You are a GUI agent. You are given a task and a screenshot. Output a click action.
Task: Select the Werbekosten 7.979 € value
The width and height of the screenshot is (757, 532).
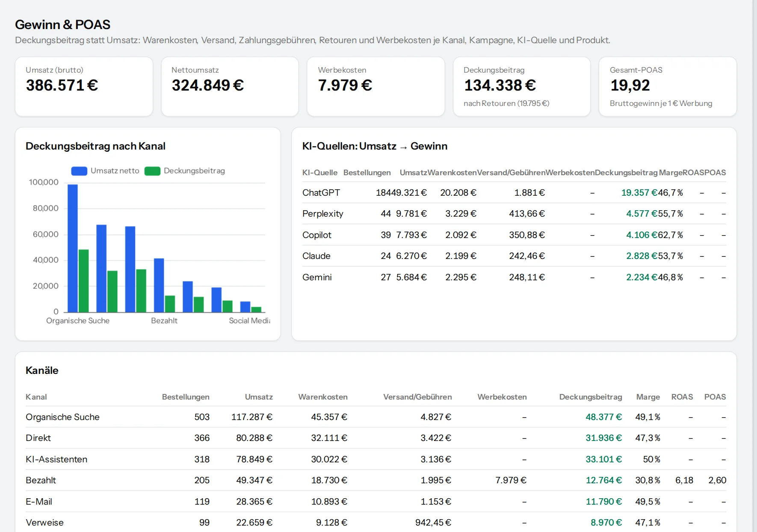345,85
